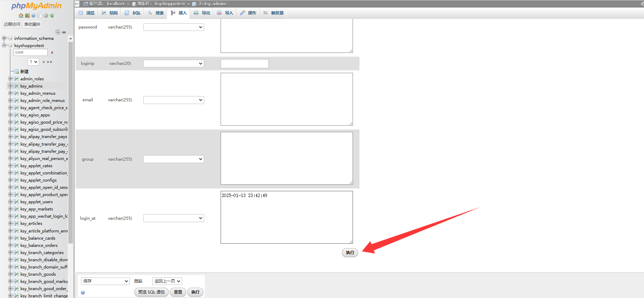Click the 预览 SQL 语句 button
644x298 pixels.
coord(151,292)
